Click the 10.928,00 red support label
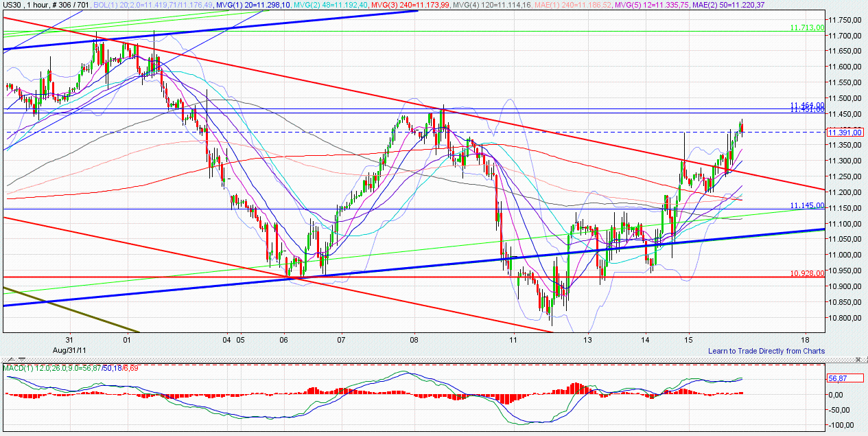This screenshot has height=436, width=868. click(x=807, y=273)
